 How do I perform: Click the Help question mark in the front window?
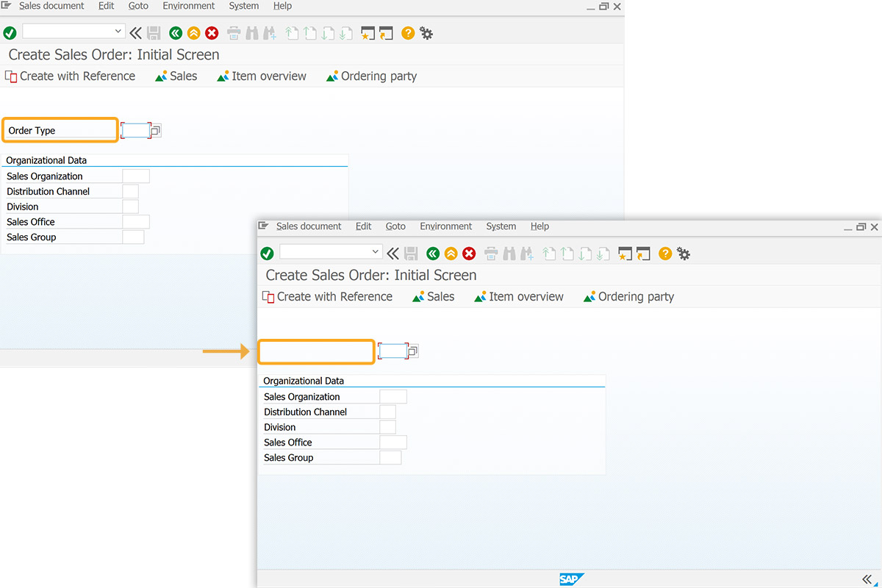coord(665,253)
